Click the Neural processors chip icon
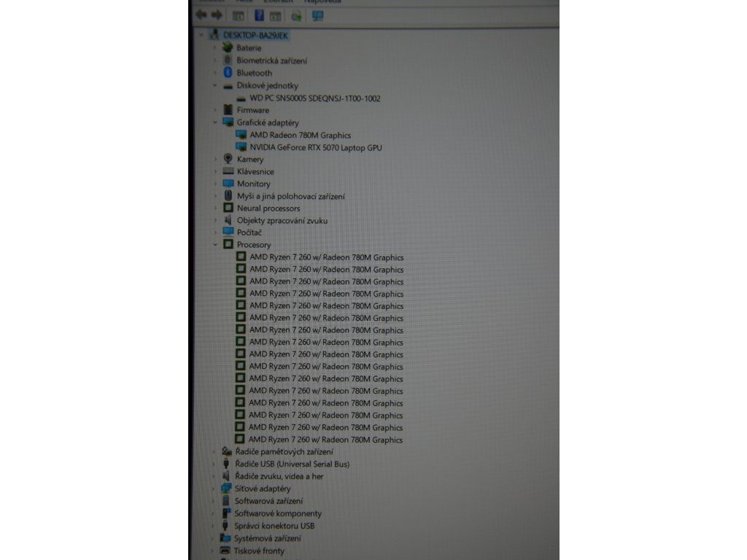 (228, 208)
